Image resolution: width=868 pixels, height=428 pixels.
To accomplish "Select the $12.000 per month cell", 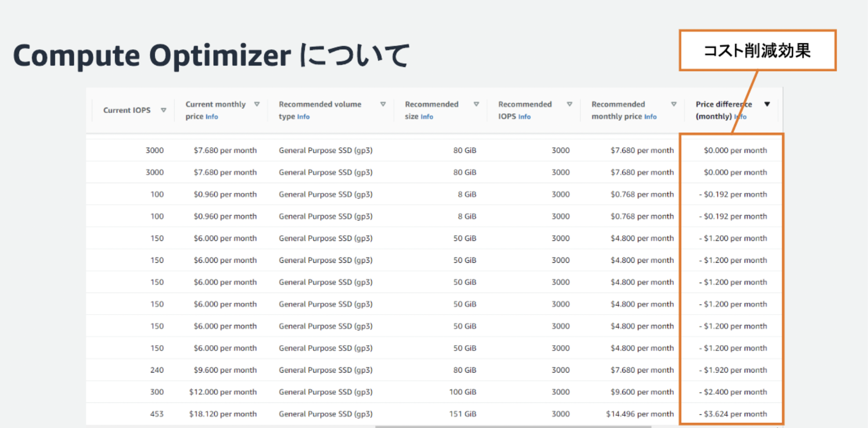I will click(x=223, y=392).
